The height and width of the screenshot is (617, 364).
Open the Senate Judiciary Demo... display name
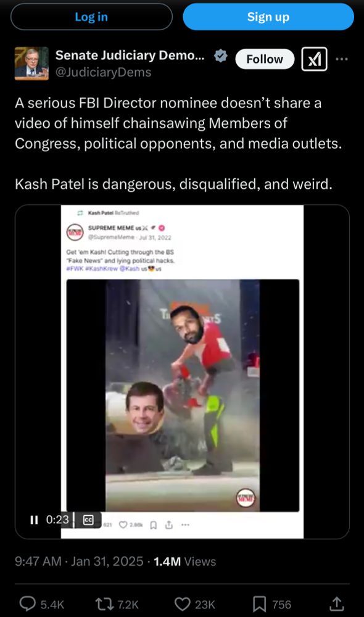pyautogui.click(x=130, y=55)
